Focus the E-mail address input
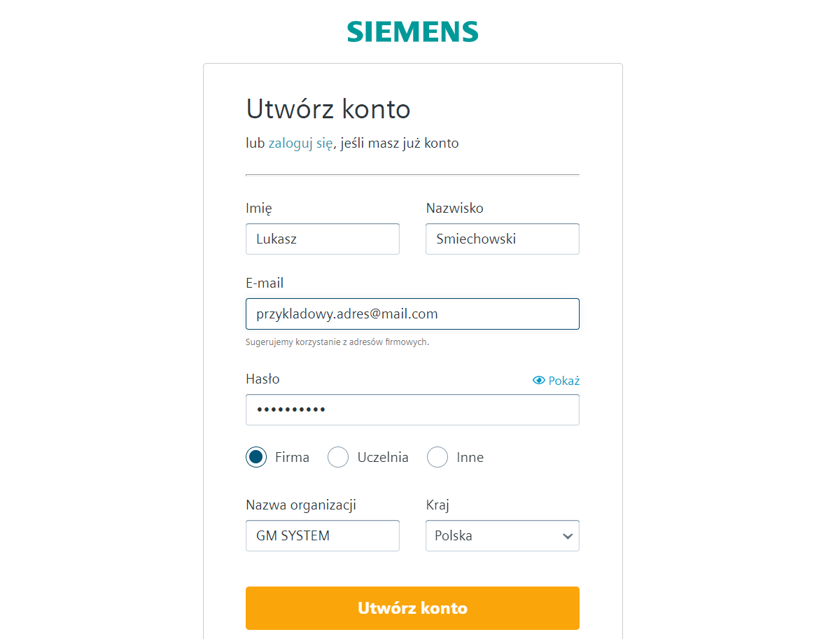 coord(412,314)
